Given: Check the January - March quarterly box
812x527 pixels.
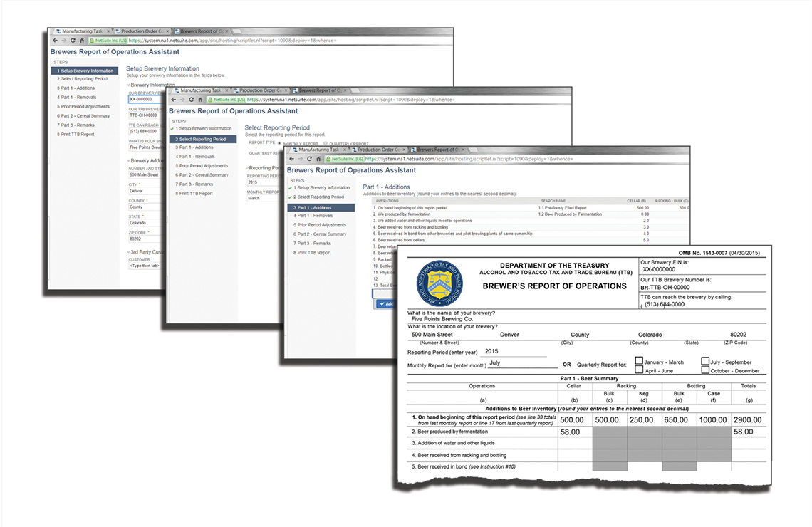Looking at the screenshot, I should click(638, 361).
